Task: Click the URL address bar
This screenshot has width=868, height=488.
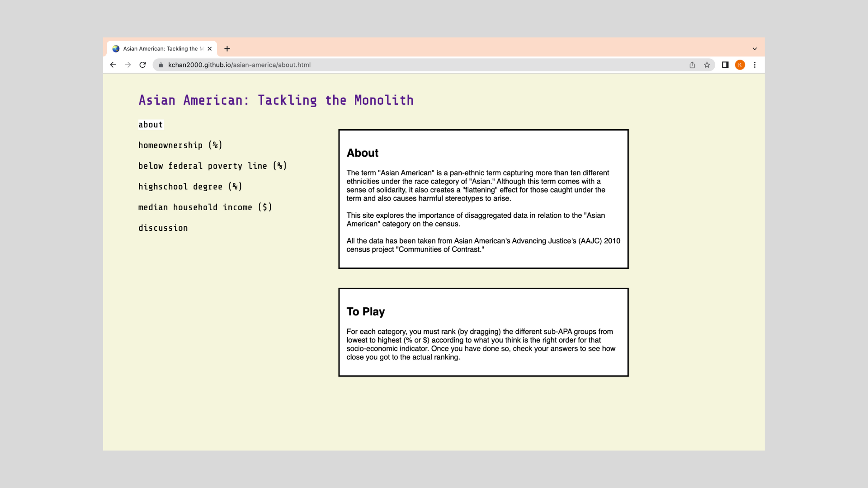Action: pyautogui.click(x=407, y=65)
